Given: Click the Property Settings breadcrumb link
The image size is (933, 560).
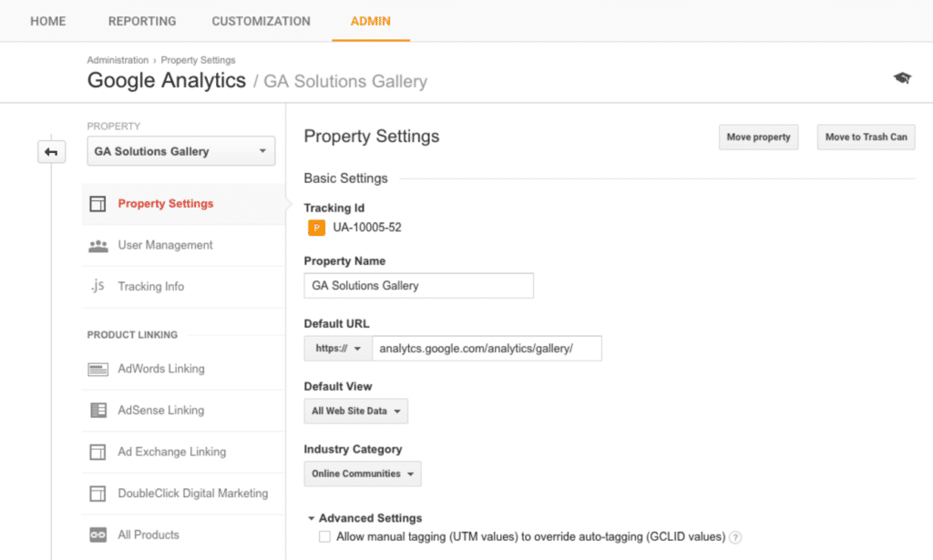Looking at the screenshot, I should pos(198,60).
